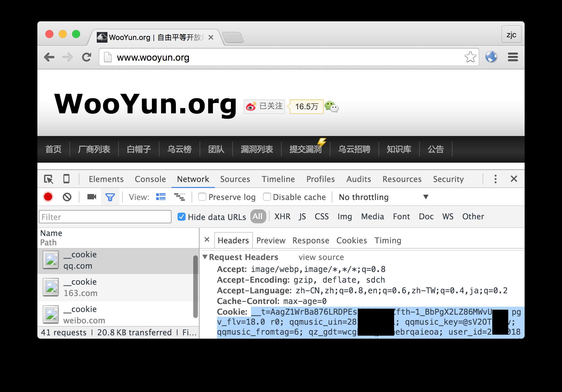Open Chrome hamburger menu
This screenshot has width=562, height=392.
tap(513, 57)
